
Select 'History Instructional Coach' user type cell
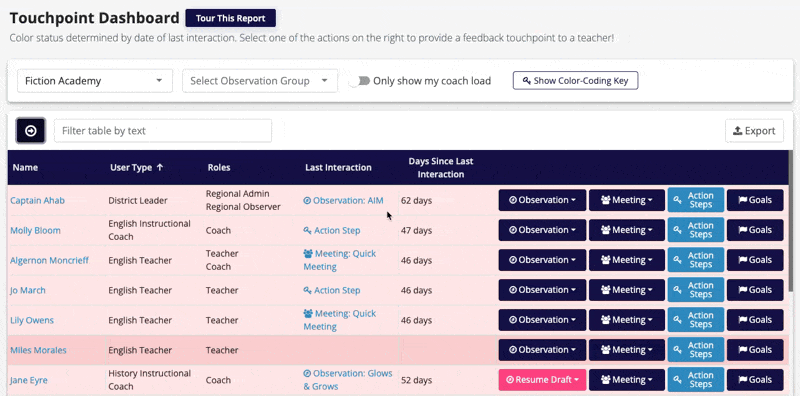click(x=149, y=380)
